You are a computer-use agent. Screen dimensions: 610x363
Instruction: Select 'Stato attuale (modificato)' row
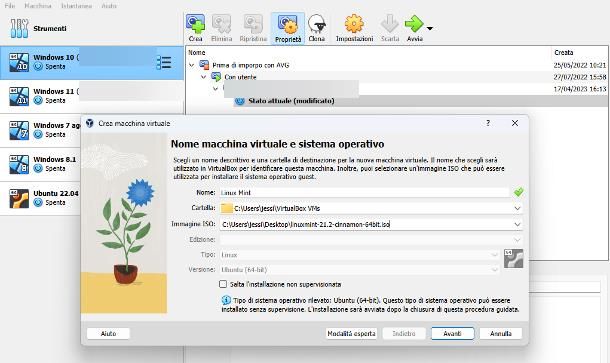click(397, 101)
